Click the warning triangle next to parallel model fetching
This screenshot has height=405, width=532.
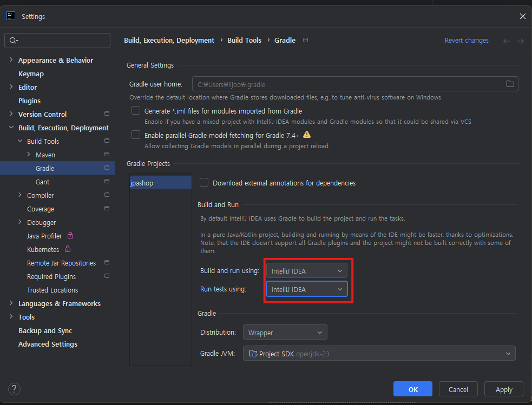(307, 135)
